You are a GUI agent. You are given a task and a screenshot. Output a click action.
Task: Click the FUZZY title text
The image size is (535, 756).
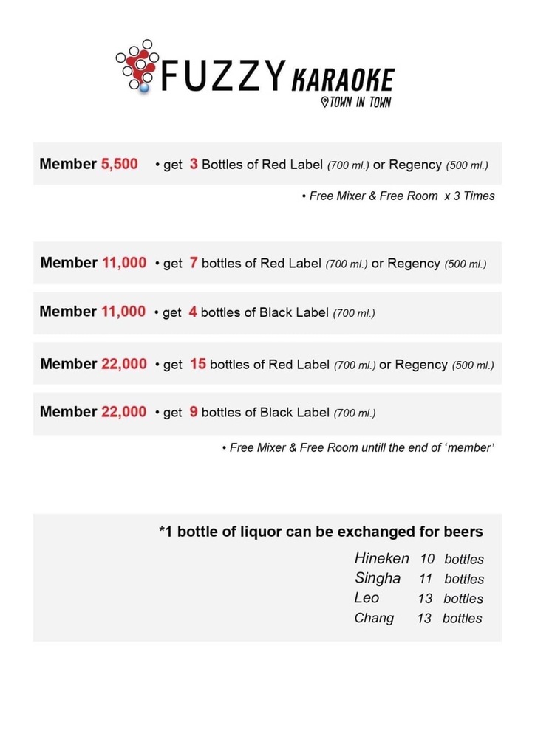pyautogui.click(x=223, y=76)
